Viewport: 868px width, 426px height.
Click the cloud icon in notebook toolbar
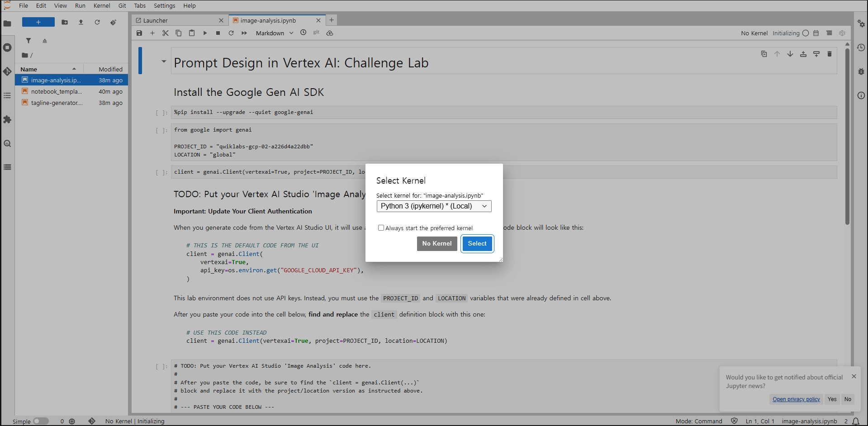click(x=330, y=33)
